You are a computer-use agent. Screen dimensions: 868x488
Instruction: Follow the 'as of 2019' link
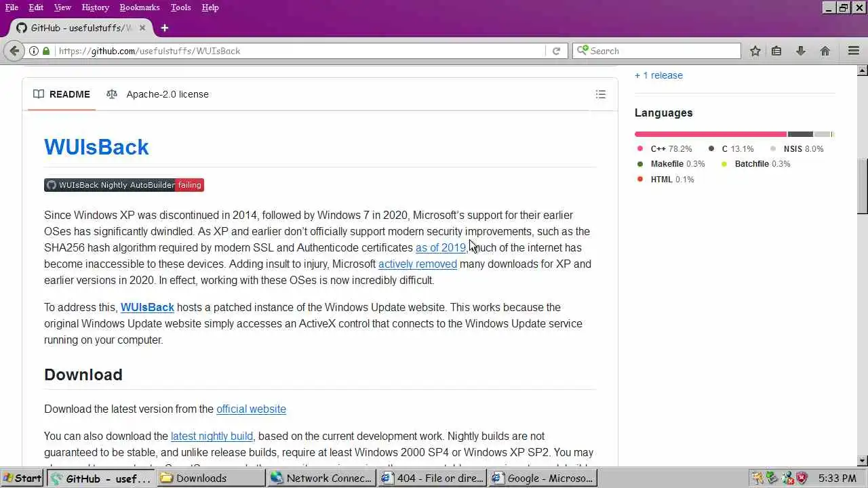click(x=441, y=247)
